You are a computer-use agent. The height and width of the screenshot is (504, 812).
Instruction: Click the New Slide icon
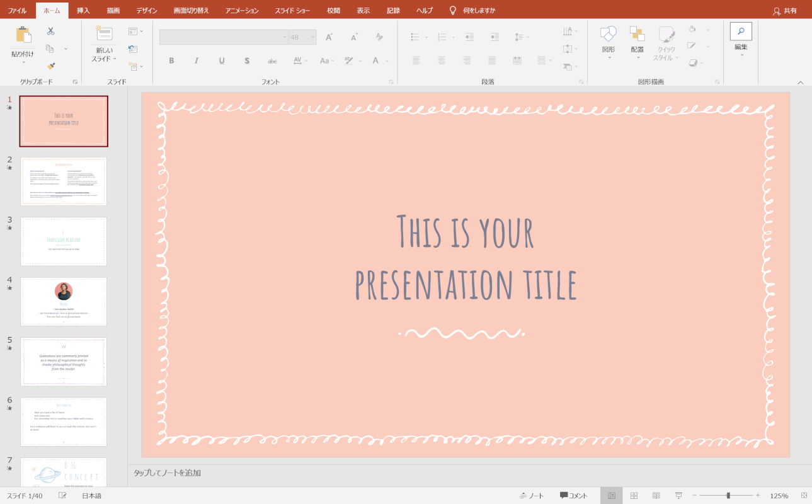tap(104, 34)
